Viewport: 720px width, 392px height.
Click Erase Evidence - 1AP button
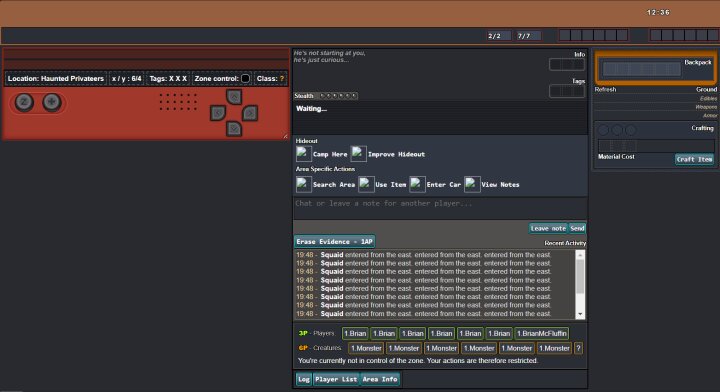334,241
